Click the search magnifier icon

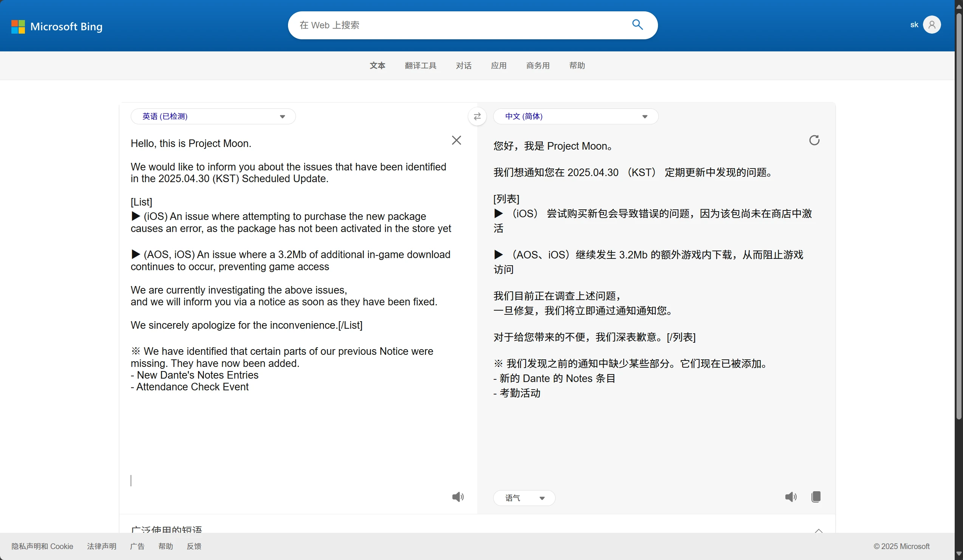tap(637, 25)
